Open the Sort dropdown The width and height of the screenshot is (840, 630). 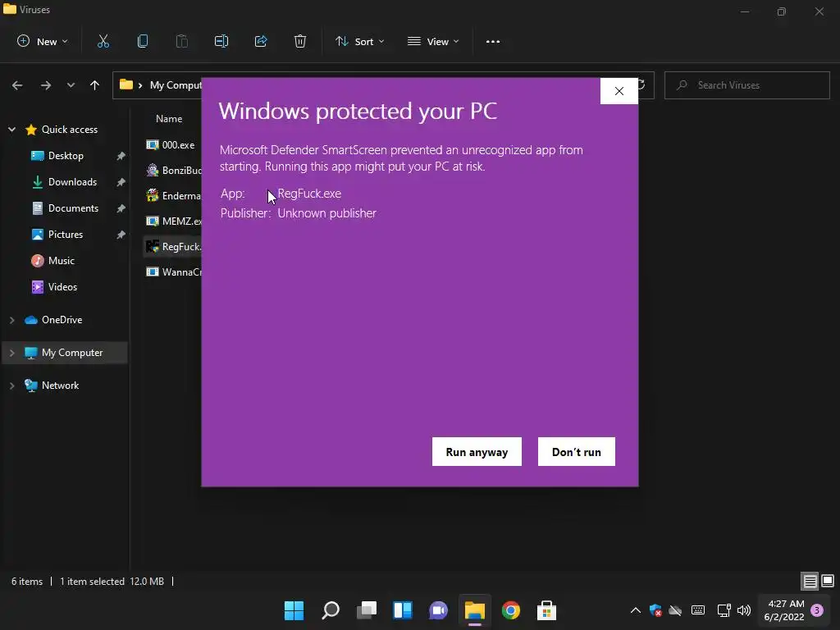tap(359, 41)
